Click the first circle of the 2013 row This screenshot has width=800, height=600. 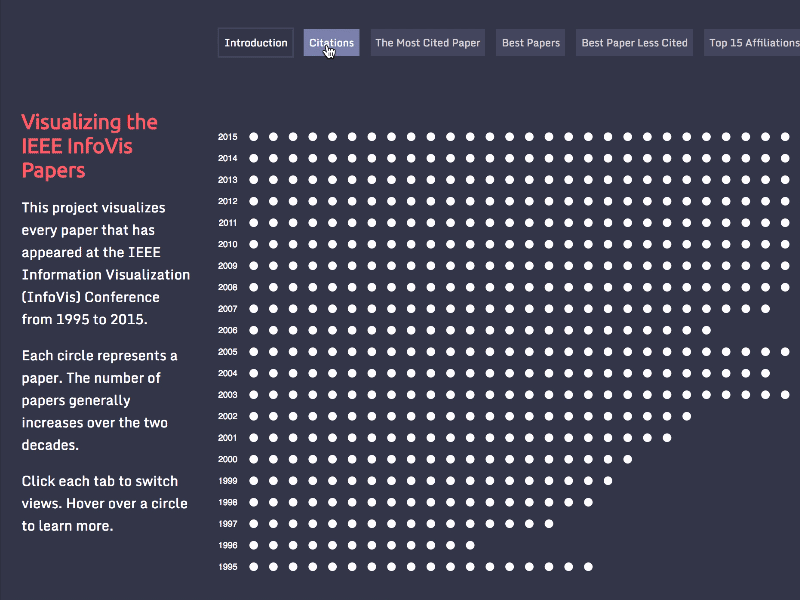coord(253,179)
